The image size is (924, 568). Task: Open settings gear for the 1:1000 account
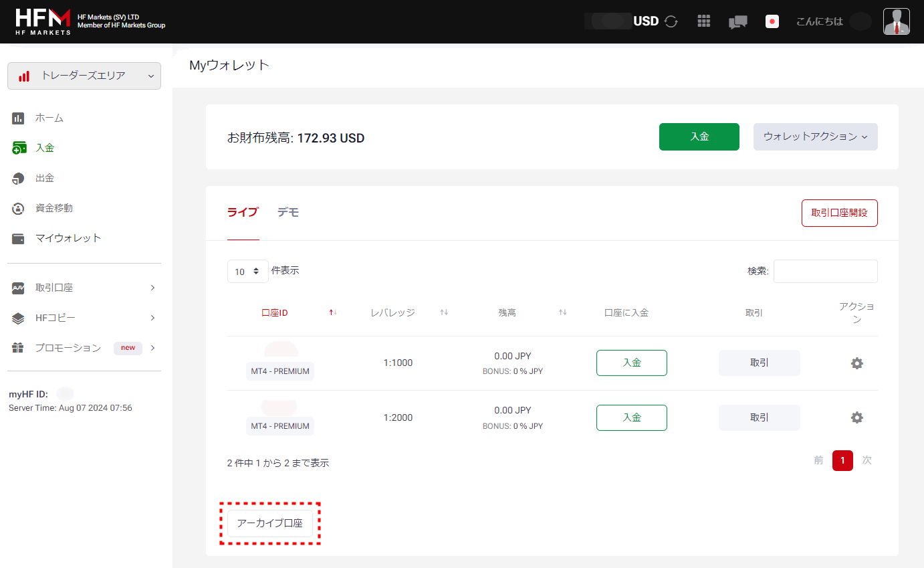[856, 363]
